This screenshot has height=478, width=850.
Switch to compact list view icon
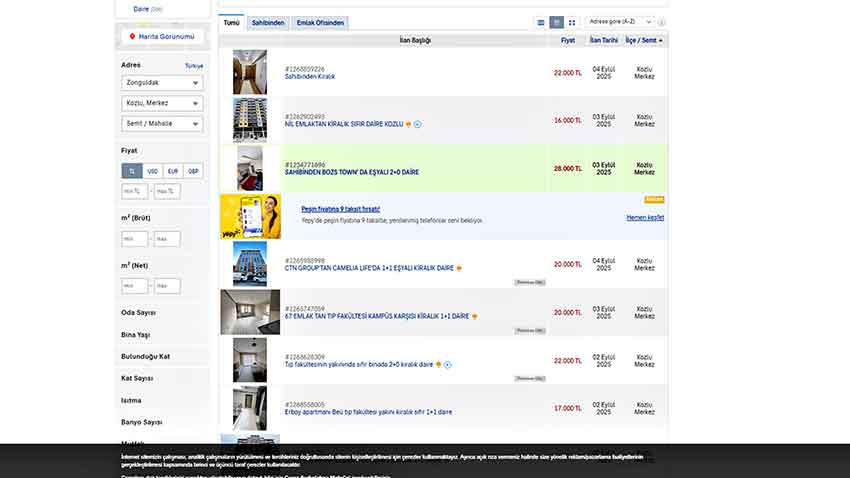click(x=541, y=22)
